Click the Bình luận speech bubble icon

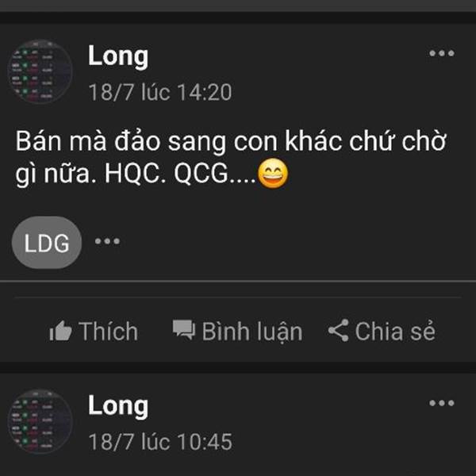pyautogui.click(x=184, y=330)
